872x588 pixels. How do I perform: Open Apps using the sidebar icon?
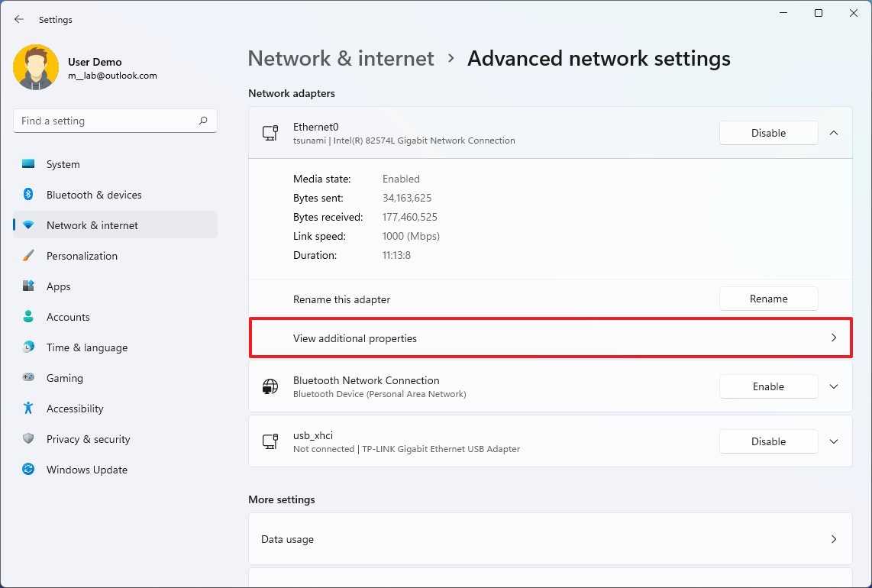(28, 286)
